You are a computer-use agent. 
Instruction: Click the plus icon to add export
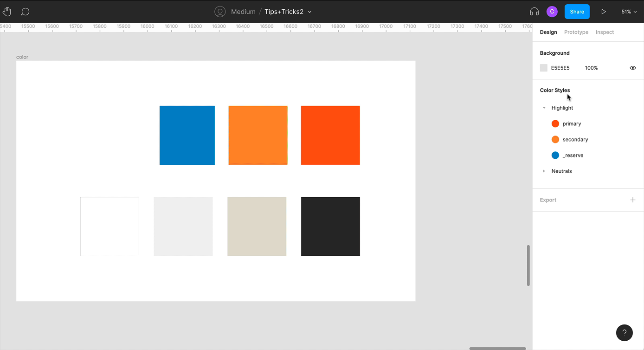[632, 200]
